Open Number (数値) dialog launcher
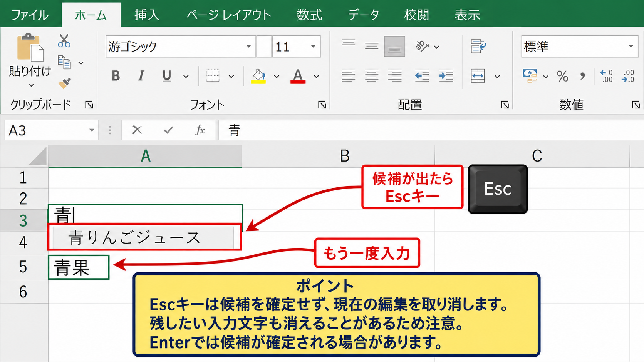This screenshot has height=362, width=644. (x=636, y=105)
